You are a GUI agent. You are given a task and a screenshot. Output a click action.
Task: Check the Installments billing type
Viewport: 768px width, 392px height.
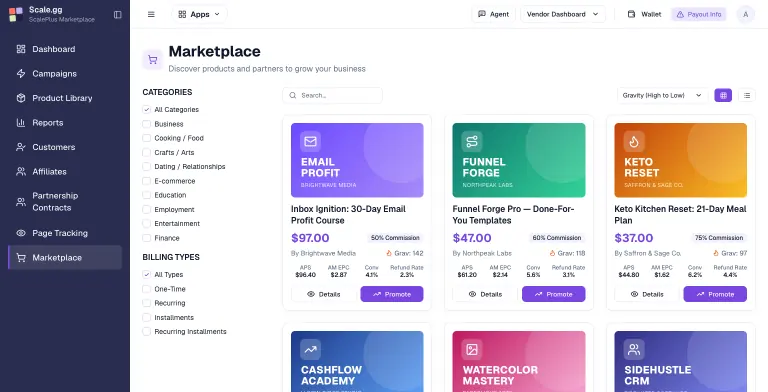146,318
